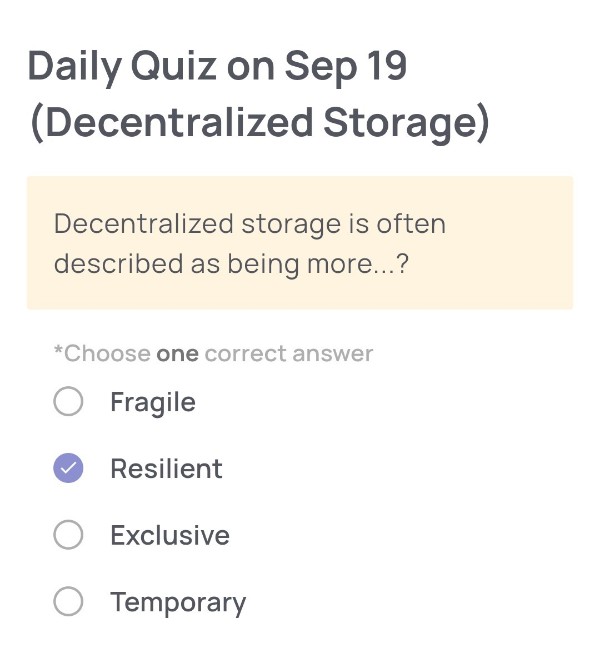Click the white checkmark icon beside Resilient
This screenshot has width=600, height=663.
click(68, 469)
